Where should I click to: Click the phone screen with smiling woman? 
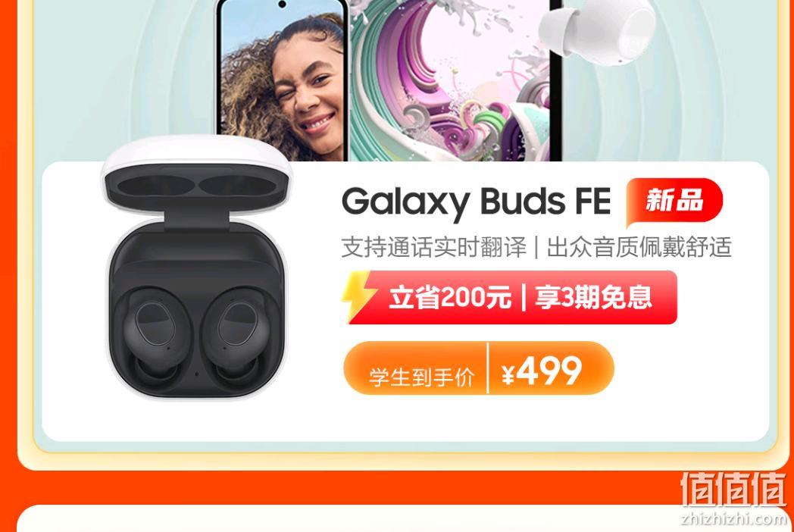(x=283, y=81)
